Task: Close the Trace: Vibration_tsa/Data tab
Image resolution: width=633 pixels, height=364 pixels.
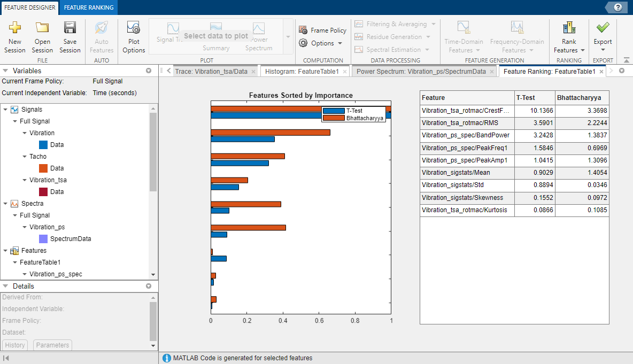Action: pyautogui.click(x=253, y=71)
